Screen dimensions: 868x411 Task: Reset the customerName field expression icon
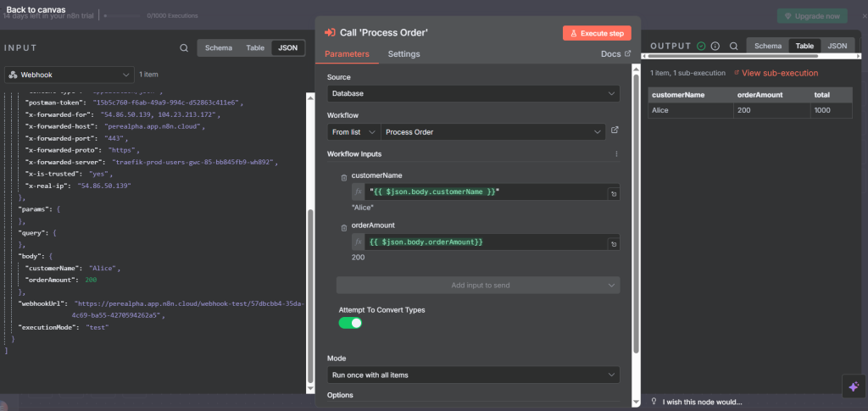pos(613,193)
